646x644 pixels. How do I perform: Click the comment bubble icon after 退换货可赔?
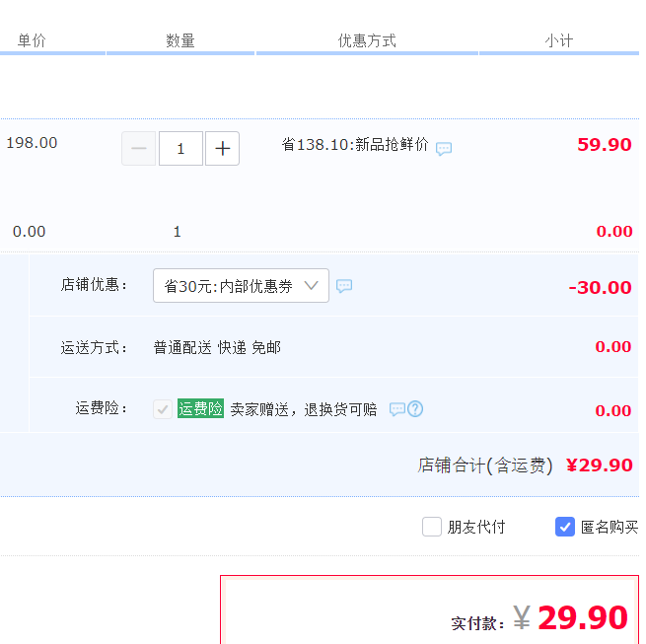click(396, 409)
